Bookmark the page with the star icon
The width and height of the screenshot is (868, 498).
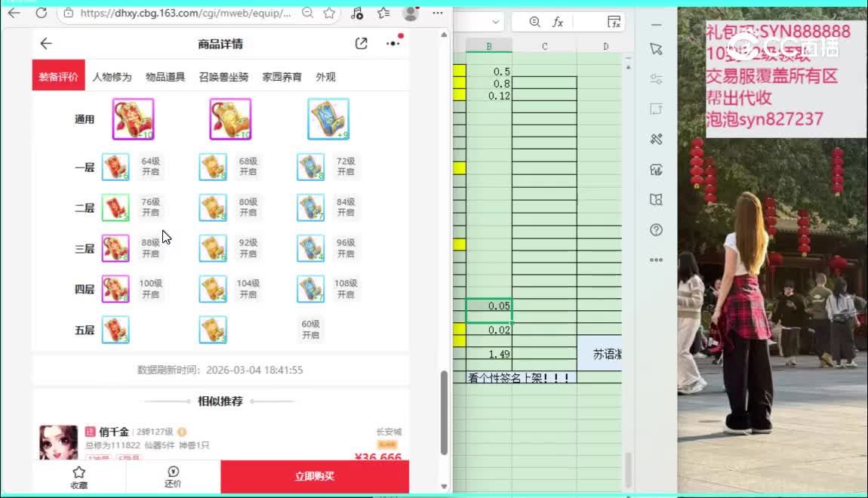click(x=329, y=13)
